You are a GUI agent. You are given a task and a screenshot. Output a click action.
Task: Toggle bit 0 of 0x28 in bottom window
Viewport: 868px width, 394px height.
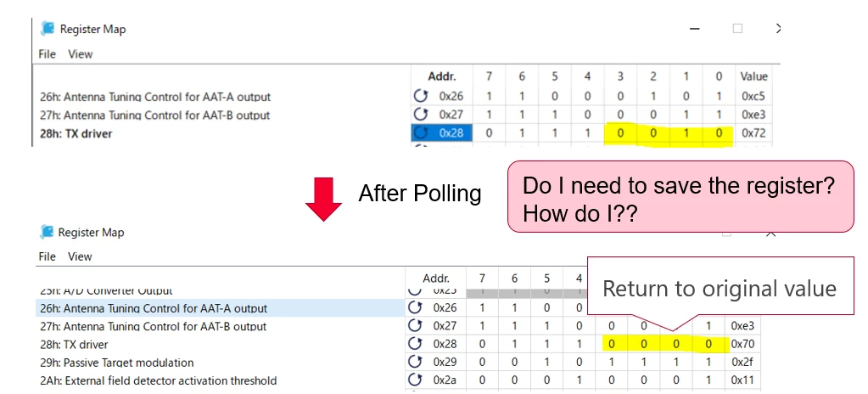(708, 344)
